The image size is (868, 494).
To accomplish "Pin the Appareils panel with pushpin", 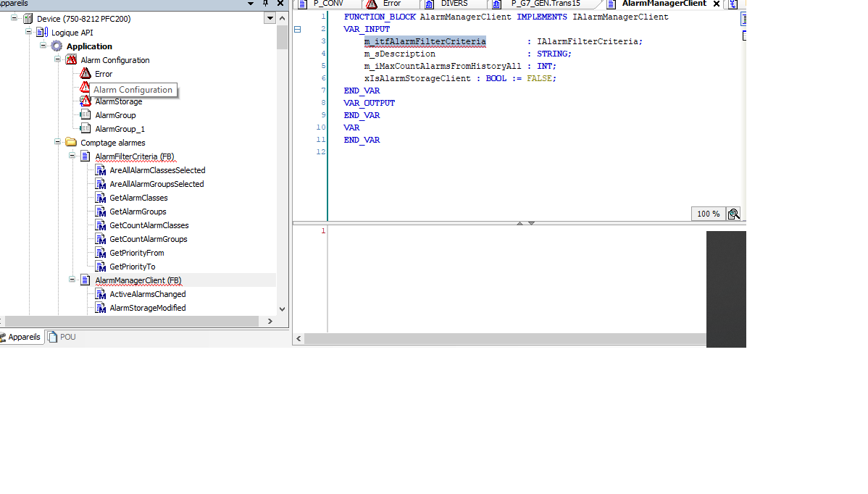I will tap(265, 4).
